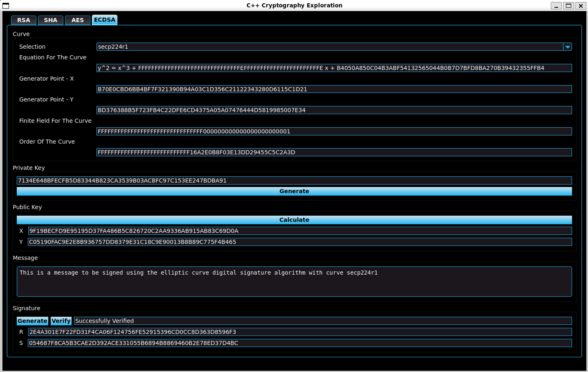The height and width of the screenshot is (372, 588).
Task: Click the signature S value field
Action: pos(300,343)
